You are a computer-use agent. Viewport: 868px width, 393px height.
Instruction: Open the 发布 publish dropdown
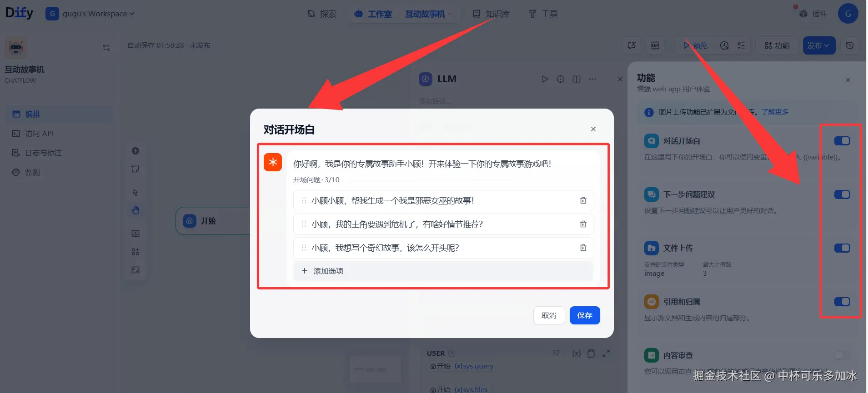819,45
